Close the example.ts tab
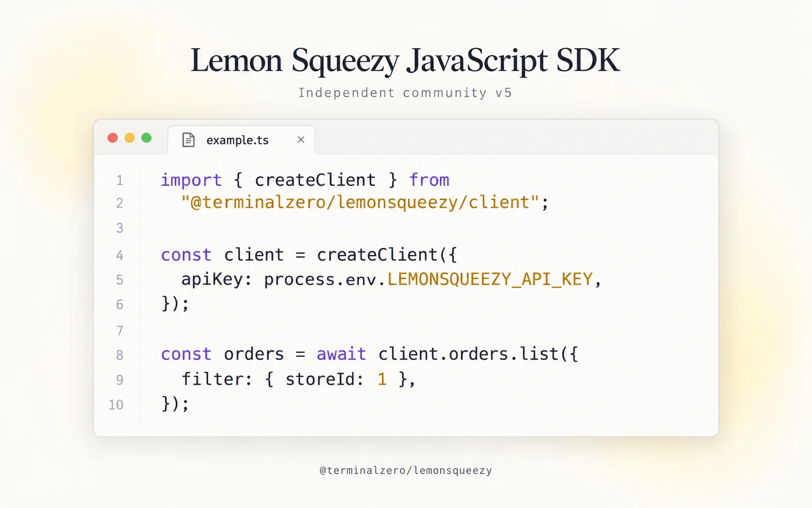 coord(301,139)
